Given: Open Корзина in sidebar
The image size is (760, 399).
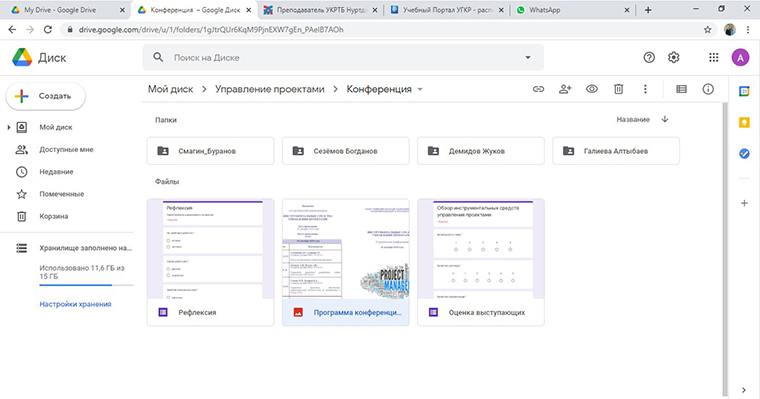Looking at the screenshot, I should click(x=54, y=217).
